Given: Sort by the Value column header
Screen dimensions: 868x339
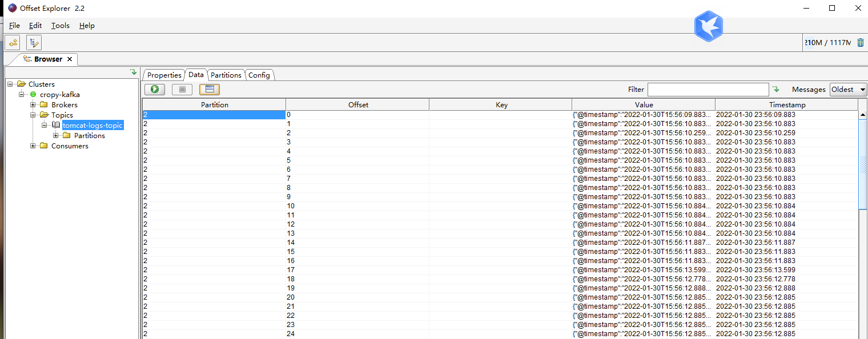Looking at the screenshot, I should point(644,105).
